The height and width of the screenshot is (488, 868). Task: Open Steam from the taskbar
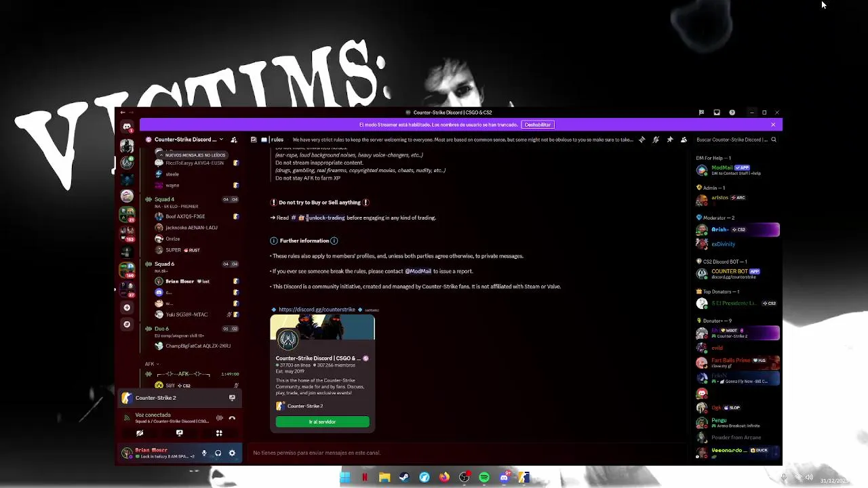[x=404, y=478]
